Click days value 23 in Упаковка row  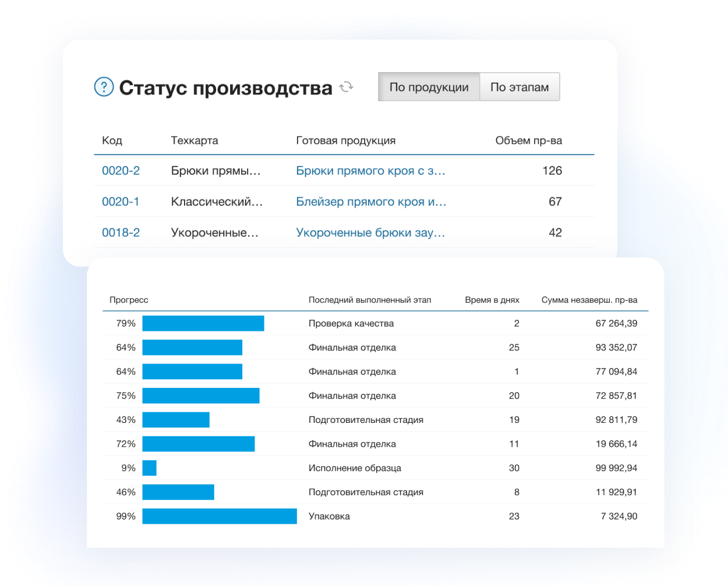point(514,516)
